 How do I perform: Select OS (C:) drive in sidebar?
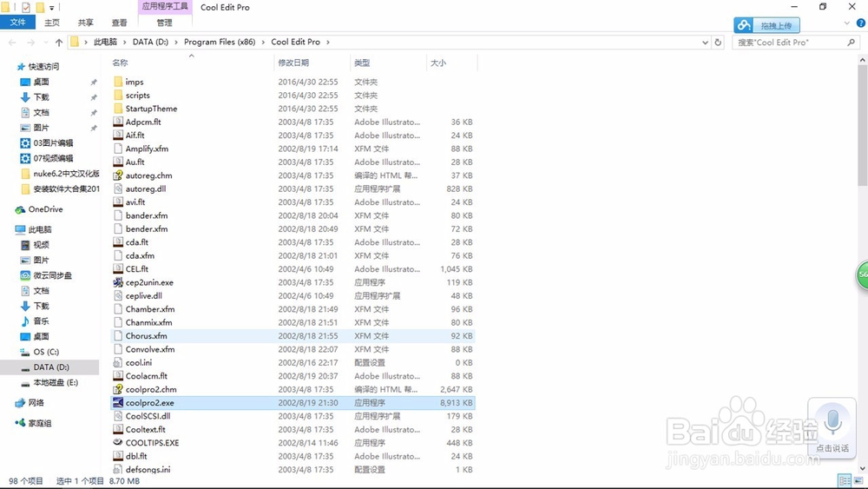[x=46, y=352]
